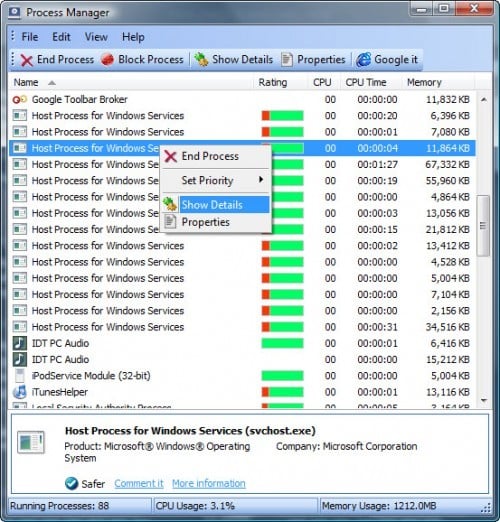Image resolution: width=500 pixels, height=522 pixels.
Task: Click Show Details in the toolbar
Action: 234,60
